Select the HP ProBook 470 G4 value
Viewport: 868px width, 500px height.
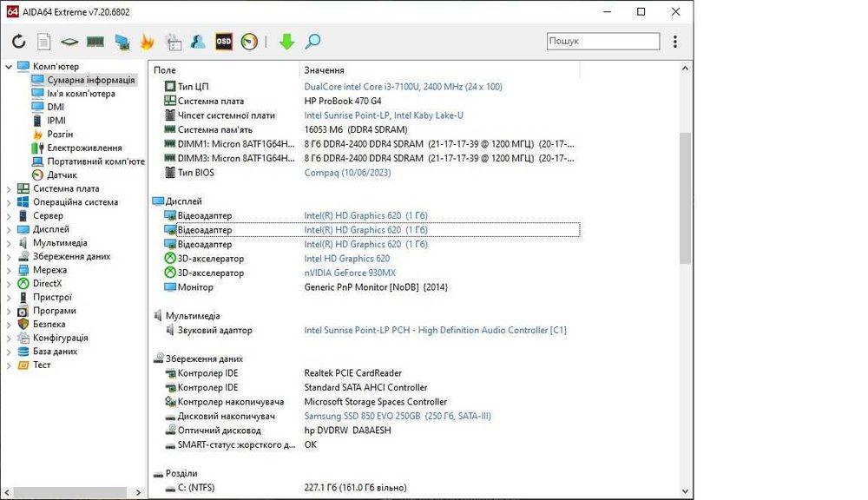(x=343, y=101)
